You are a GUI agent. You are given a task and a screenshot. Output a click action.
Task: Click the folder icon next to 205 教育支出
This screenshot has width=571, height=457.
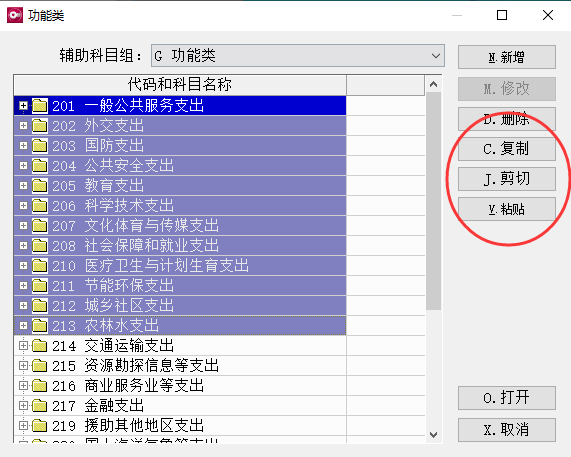pyautogui.click(x=40, y=186)
